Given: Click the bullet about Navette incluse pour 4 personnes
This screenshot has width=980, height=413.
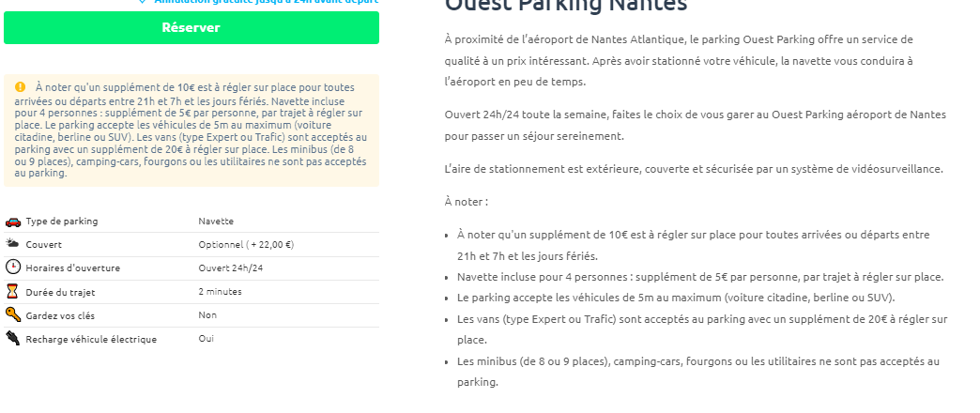Looking at the screenshot, I should pyautogui.click(x=699, y=277).
